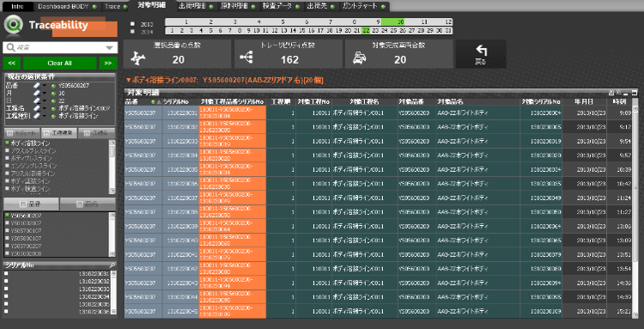Check serial number 1310220034
Viewport: 644px width, 329px height.
click(7, 296)
